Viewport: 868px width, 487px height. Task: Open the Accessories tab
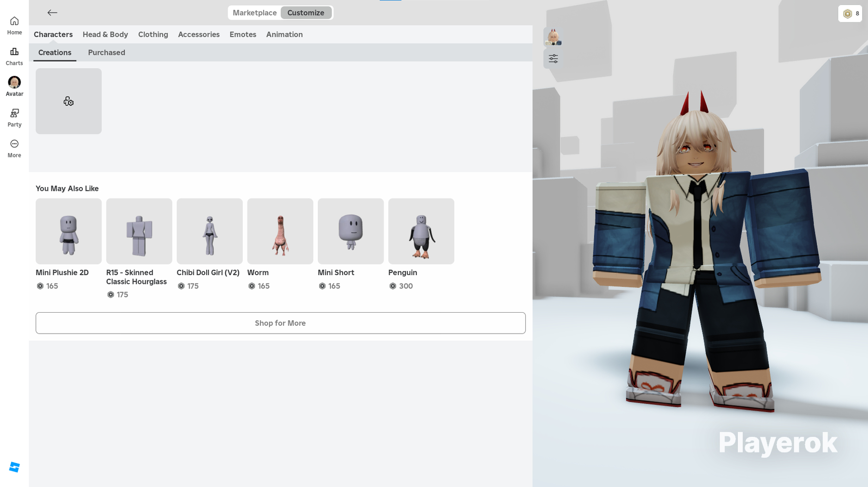[x=199, y=35]
